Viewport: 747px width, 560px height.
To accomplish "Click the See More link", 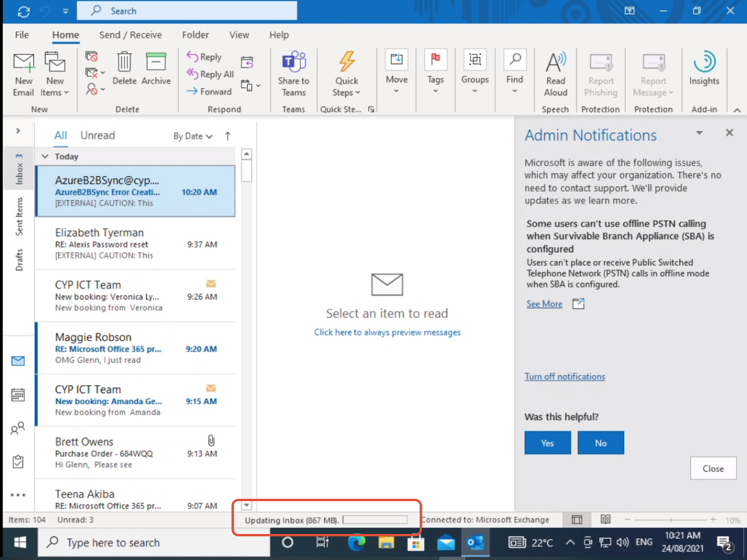I will coord(544,304).
